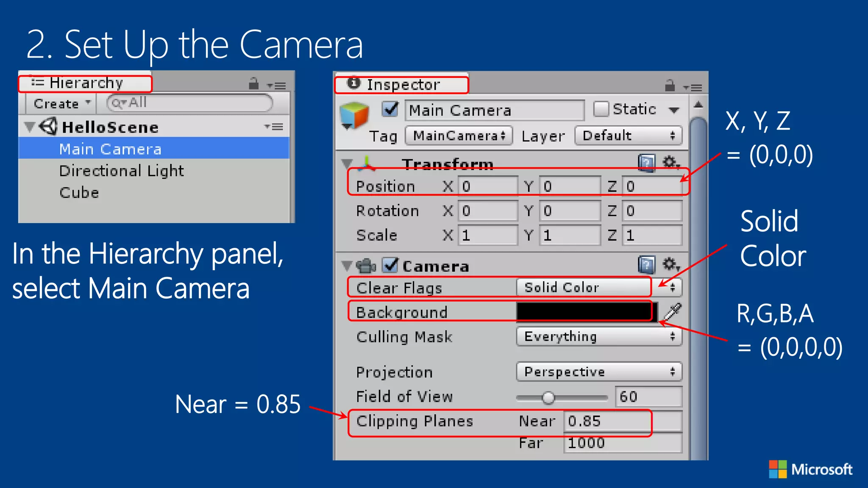The image size is (868, 488).
Task: Click the Transform axes icon
Action: click(x=367, y=164)
